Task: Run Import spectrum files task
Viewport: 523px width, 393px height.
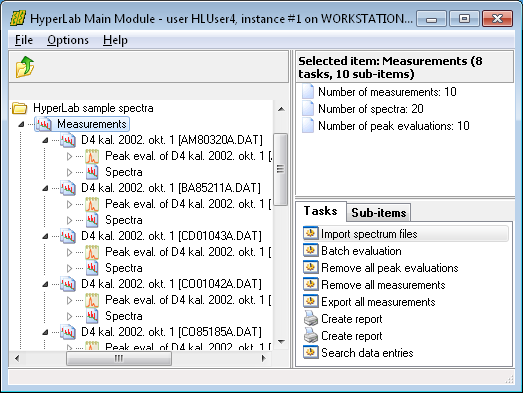Action: pyautogui.click(x=406, y=234)
